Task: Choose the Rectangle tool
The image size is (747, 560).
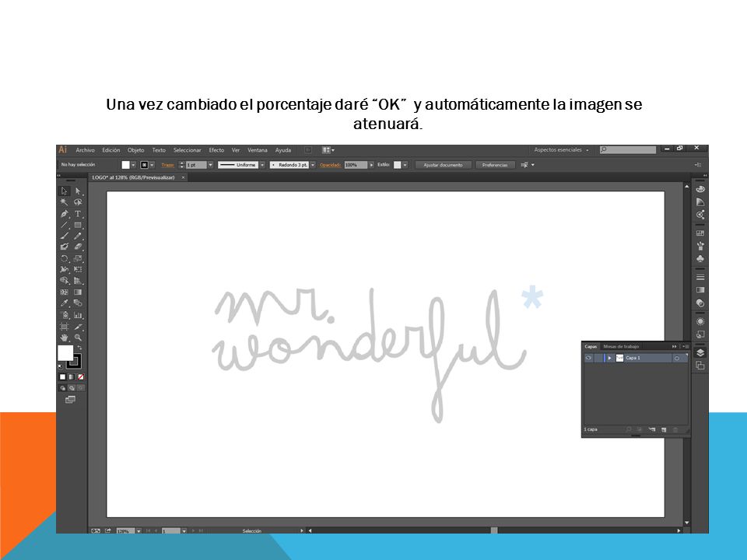Action: 78,225
